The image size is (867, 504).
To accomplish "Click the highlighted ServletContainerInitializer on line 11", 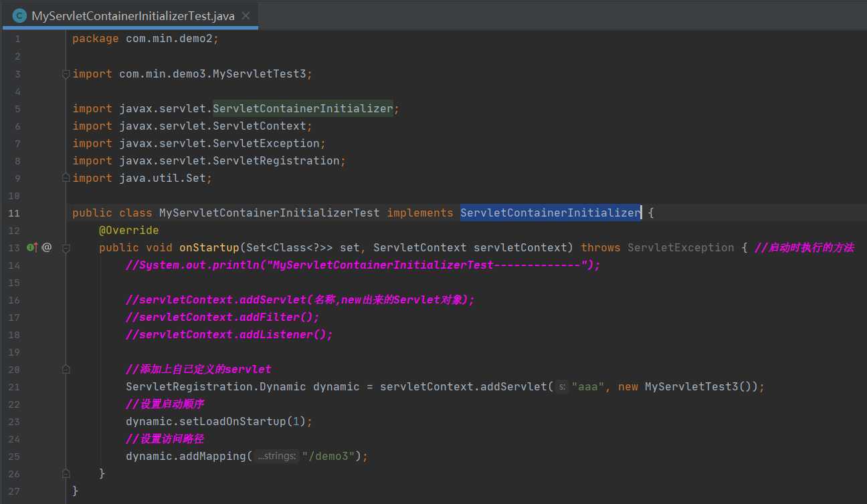I will [551, 213].
